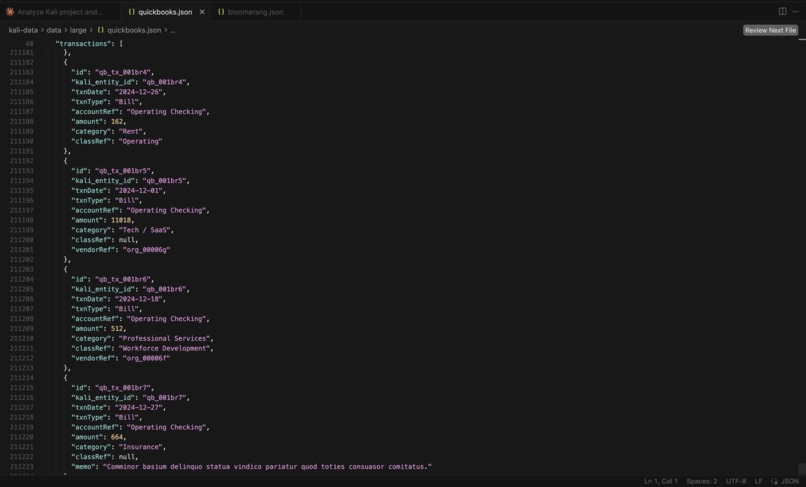Image resolution: width=806 pixels, height=487 pixels.
Task: Click the "qb_tx_001br4" id line
Action: coord(112,72)
